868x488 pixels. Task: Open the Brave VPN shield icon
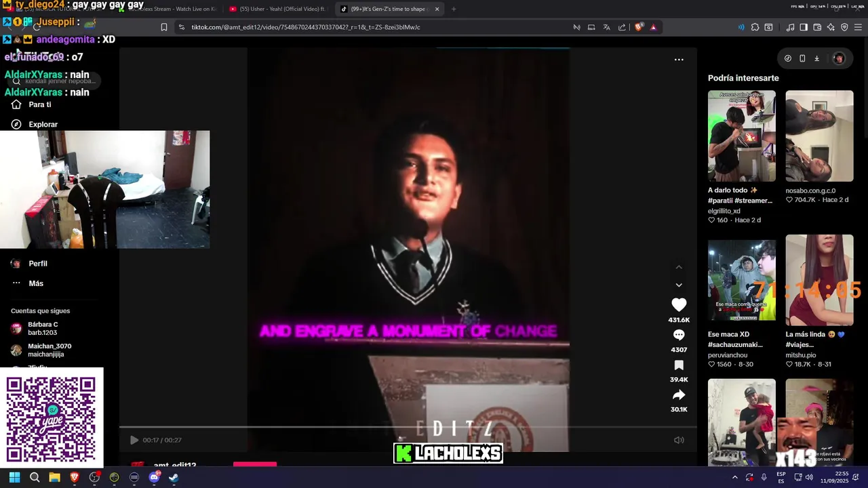(844, 27)
